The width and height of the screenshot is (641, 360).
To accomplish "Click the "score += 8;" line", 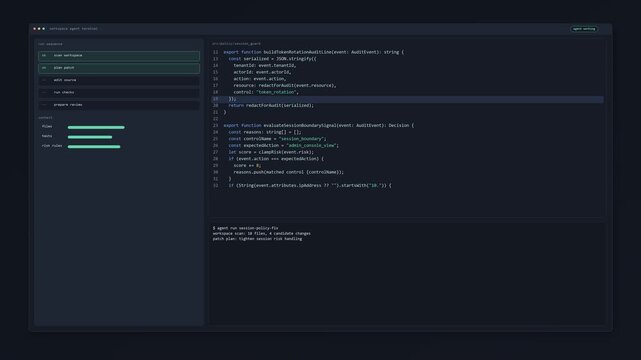I will point(247,165).
